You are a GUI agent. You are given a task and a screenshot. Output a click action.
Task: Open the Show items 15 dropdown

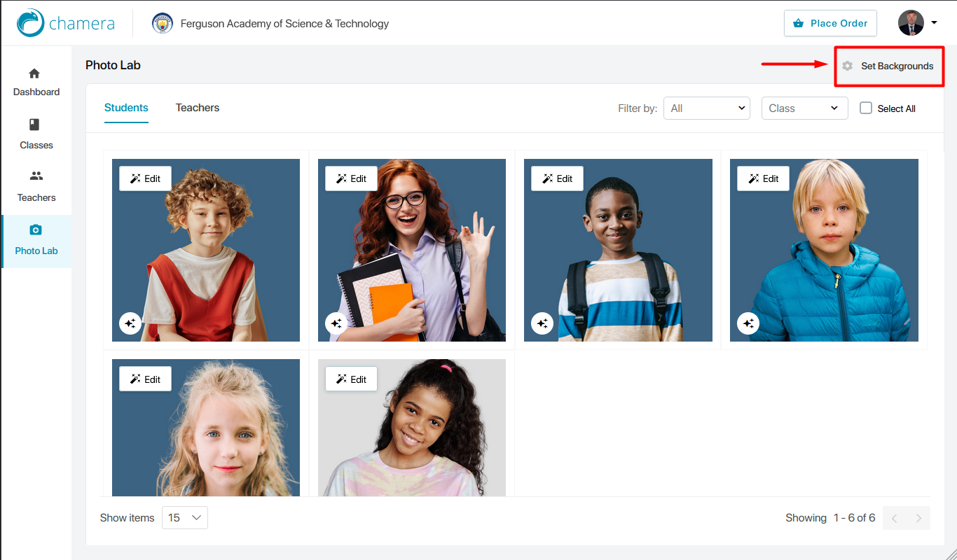pyautogui.click(x=185, y=518)
